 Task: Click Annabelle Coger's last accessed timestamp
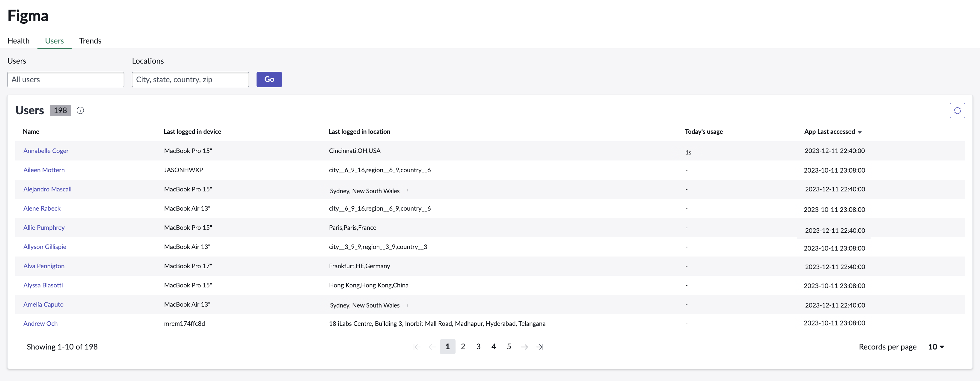point(835,151)
